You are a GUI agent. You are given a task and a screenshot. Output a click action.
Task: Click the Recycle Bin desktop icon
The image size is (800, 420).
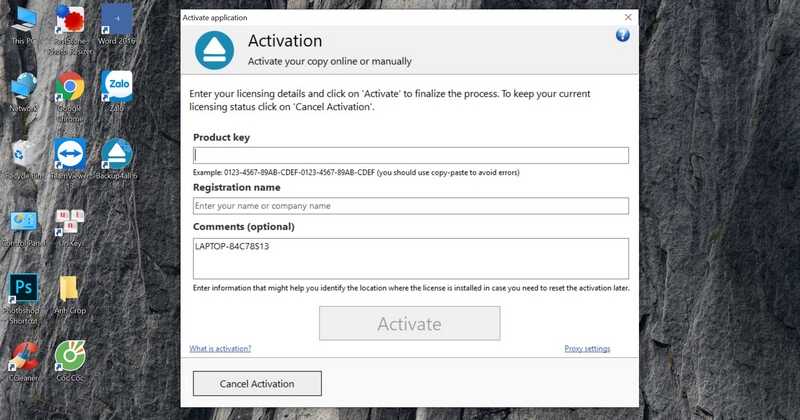[x=22, y=154]
